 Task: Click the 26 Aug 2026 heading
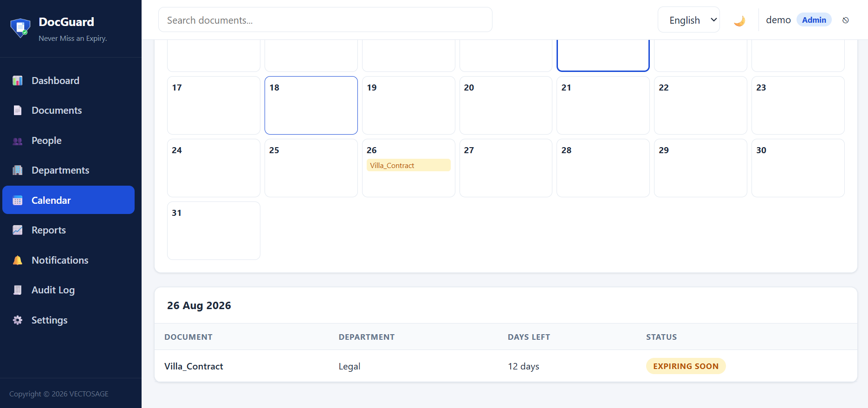pyautogui.click(x=199, y=305)
